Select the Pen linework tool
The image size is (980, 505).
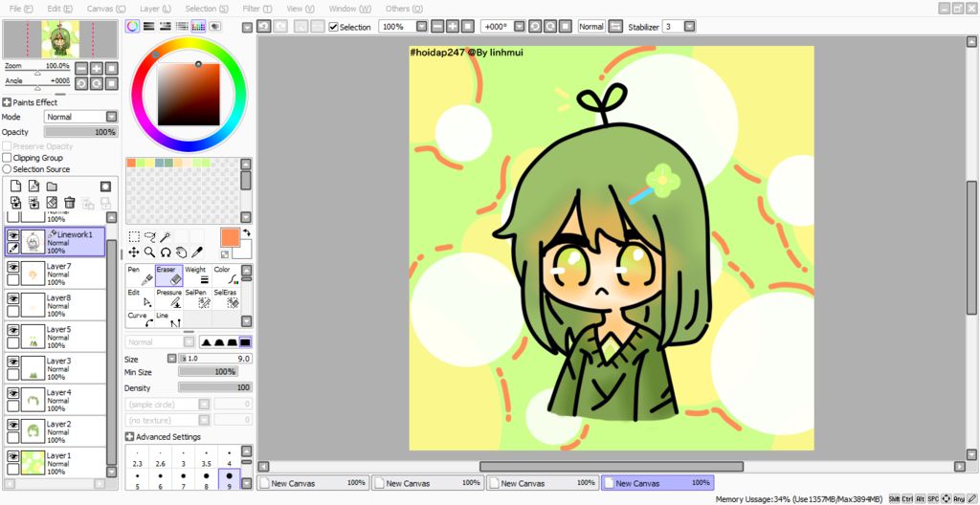pyautogui.click(x=140, y=275)
